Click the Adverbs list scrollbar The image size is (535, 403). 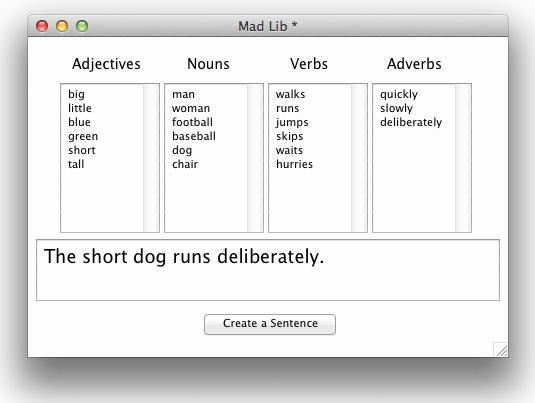tap(463, 158)
